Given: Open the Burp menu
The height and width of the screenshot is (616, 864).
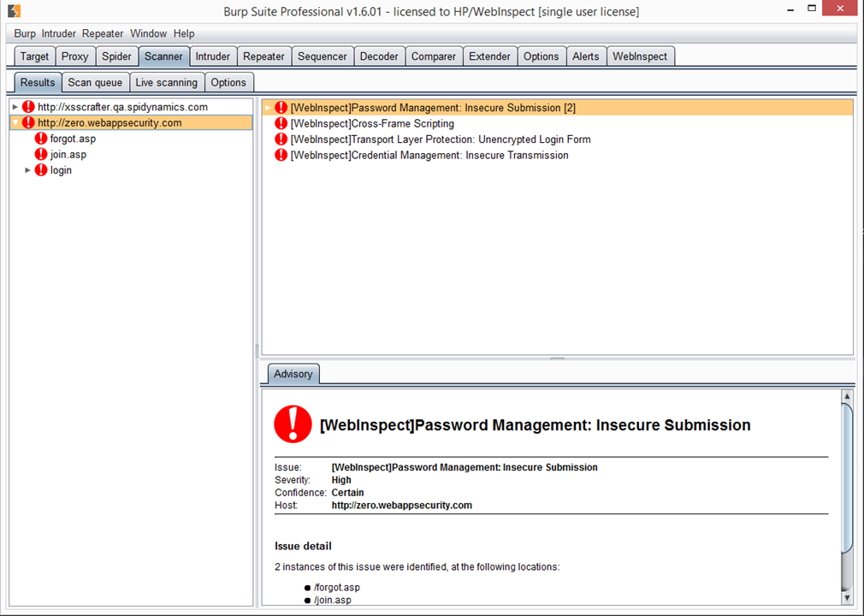Looking at the screenshot, I should click(25, 33).
